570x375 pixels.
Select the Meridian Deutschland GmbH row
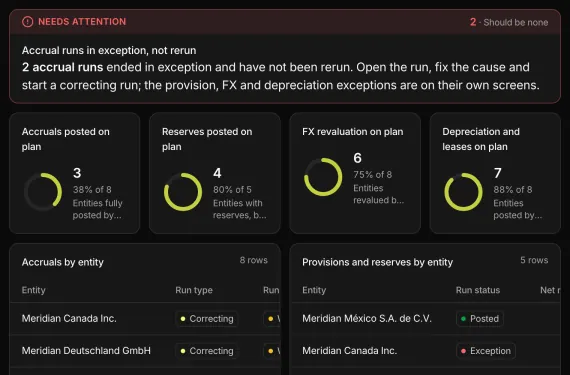pos(145,351)
